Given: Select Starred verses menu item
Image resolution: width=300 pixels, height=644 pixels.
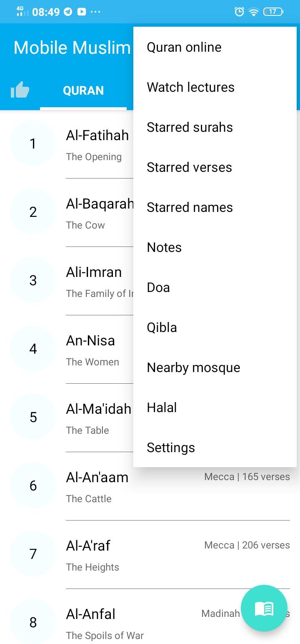Looking at the screenshot, I should coord(215,167).
